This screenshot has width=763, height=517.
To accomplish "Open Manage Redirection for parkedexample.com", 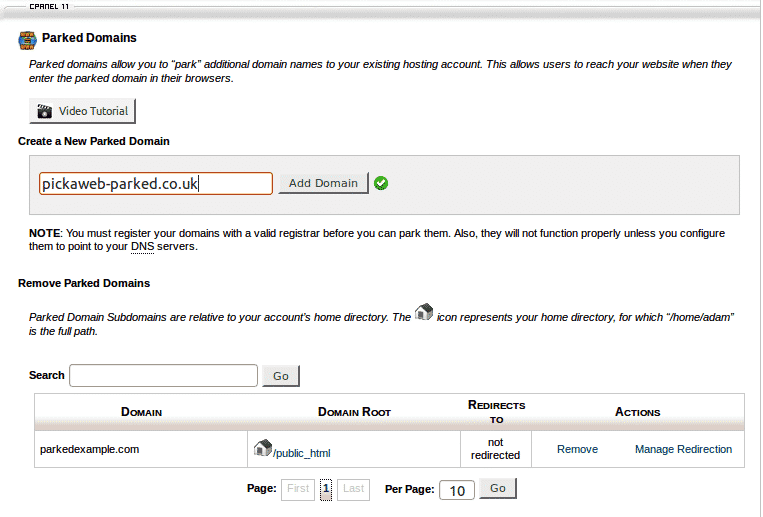I will pos(683,449).
